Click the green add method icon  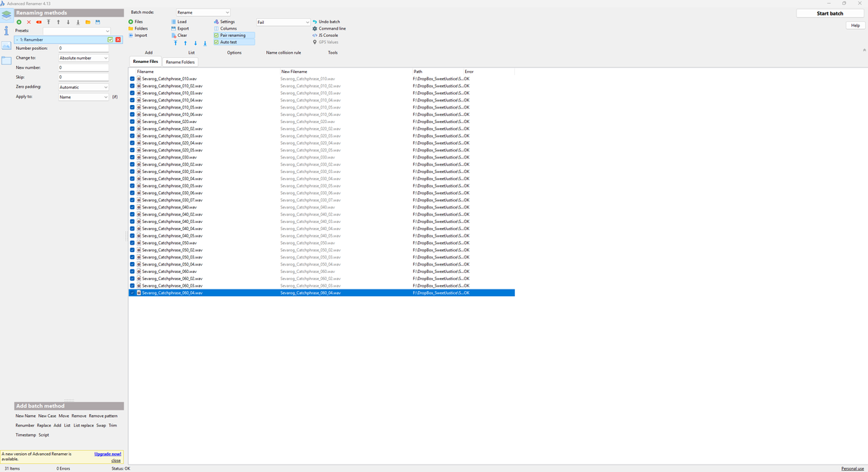coord(19,22)
